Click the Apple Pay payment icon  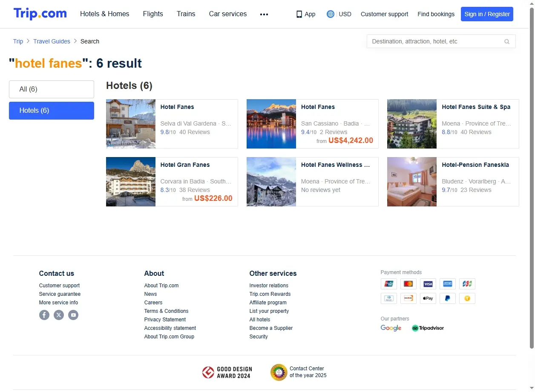[428, 298]
